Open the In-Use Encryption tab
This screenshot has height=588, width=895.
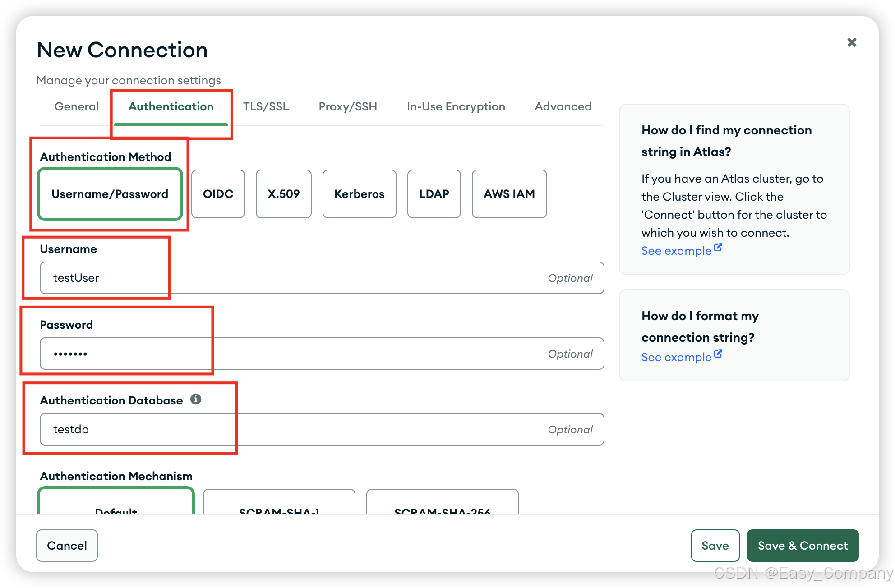[456, 107]
